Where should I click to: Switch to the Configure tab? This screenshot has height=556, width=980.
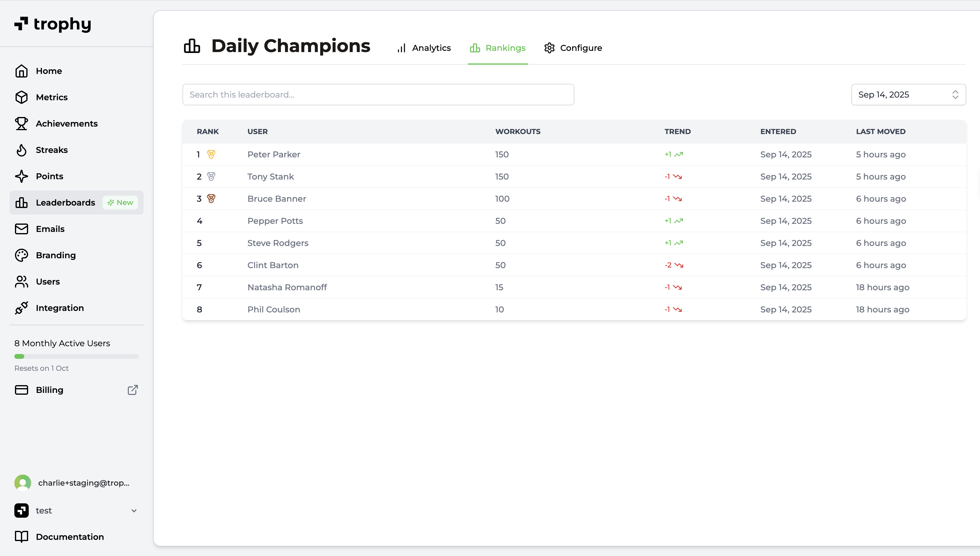pyautogui.click(x=573, y=48)
